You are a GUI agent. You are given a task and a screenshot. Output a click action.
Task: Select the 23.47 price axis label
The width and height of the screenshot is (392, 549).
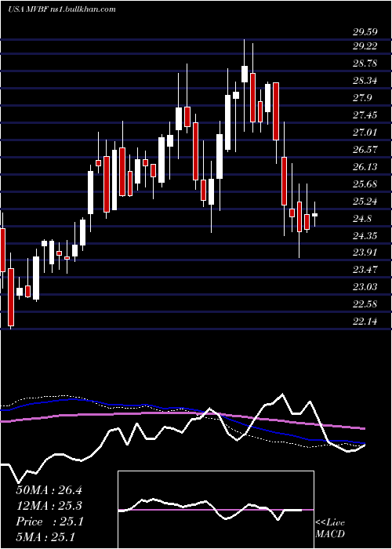pyautogui.click(x=365, y=270)
